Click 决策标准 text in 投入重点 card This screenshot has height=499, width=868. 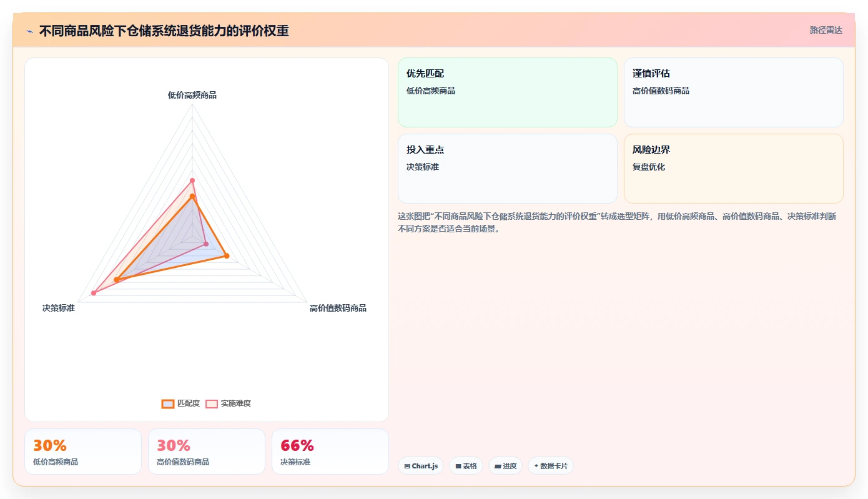(x=423, y=167)
